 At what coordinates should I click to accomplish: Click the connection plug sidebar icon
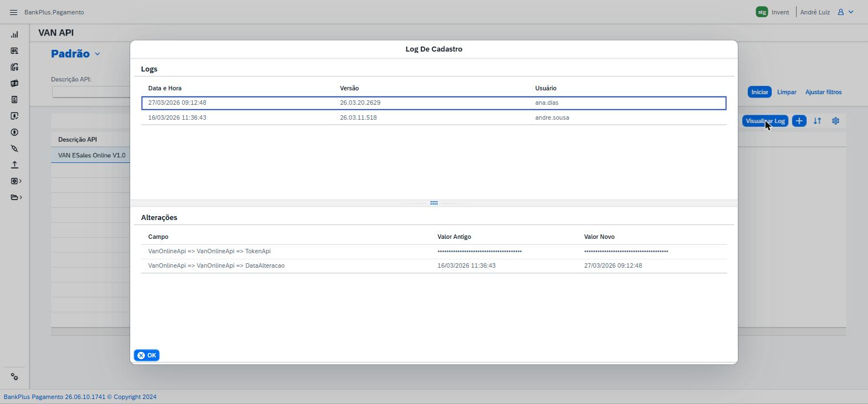click(x=14, y=149)
